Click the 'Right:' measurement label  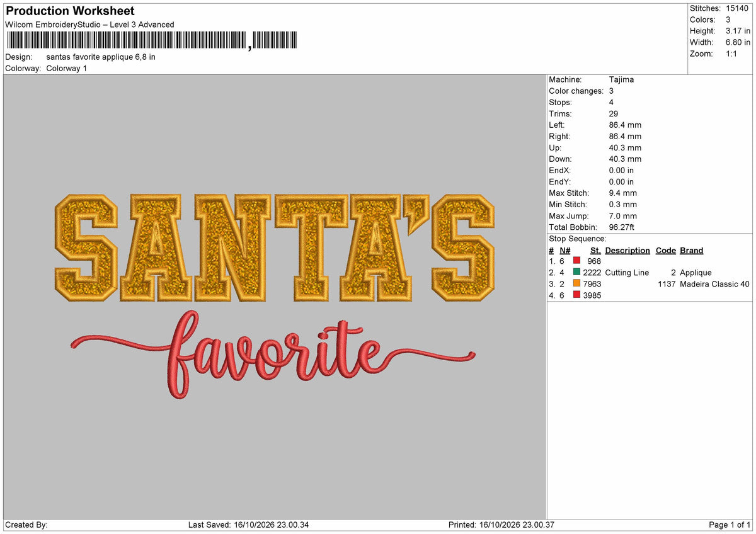point(559,136)
